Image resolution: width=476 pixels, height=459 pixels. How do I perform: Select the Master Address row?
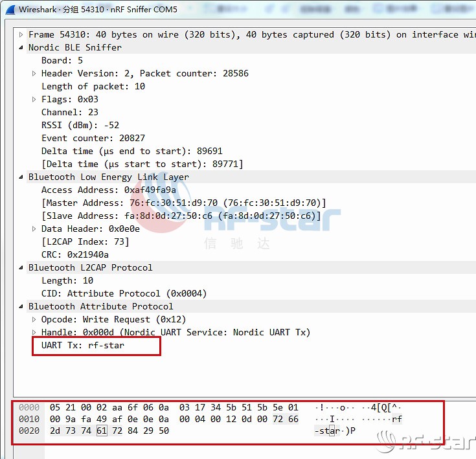(x=184, y=203)
